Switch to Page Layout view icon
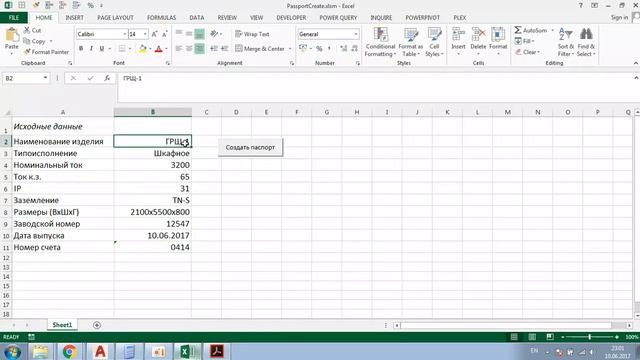640x360 pixels. click(532, 337)
